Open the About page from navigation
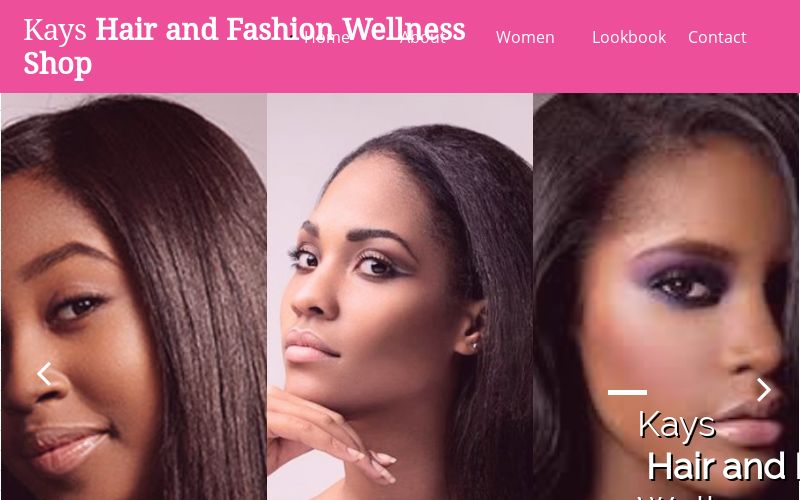This screenshot has width=800, height=500. pos(423,37)
